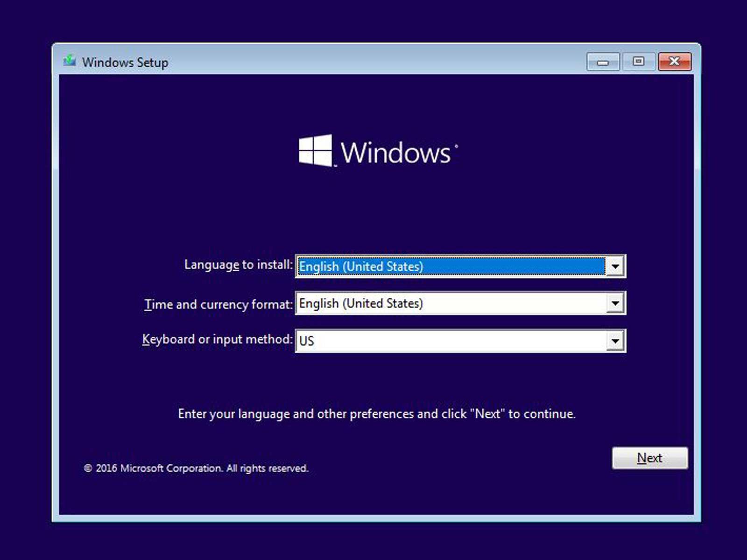Click the 2016 Microsoft Corporation copyright text
The height and width of the screenshot is (560, 747).
pos(196,468)
